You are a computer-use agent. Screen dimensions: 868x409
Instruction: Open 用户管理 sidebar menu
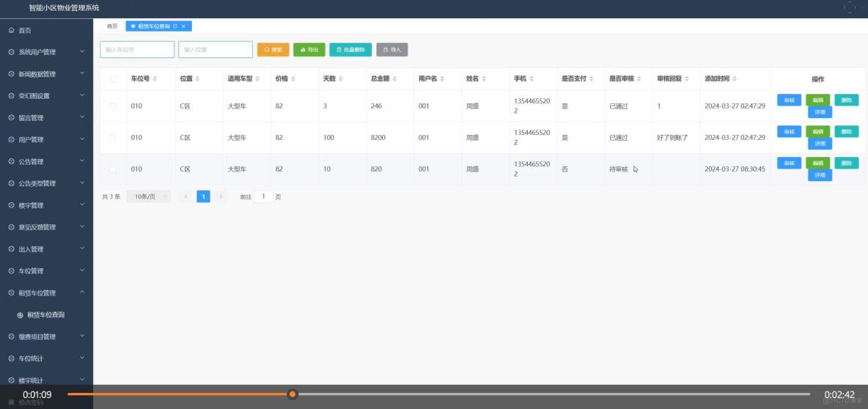pos(46,140)
